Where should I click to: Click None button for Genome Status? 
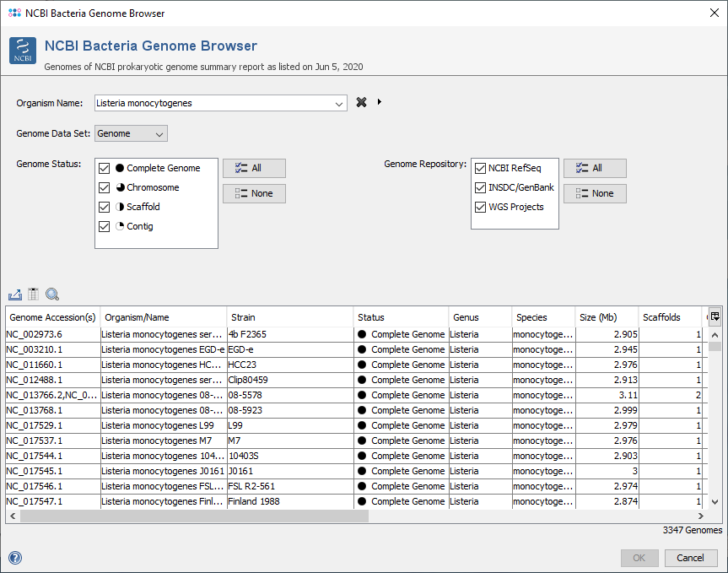coord(254,193)
